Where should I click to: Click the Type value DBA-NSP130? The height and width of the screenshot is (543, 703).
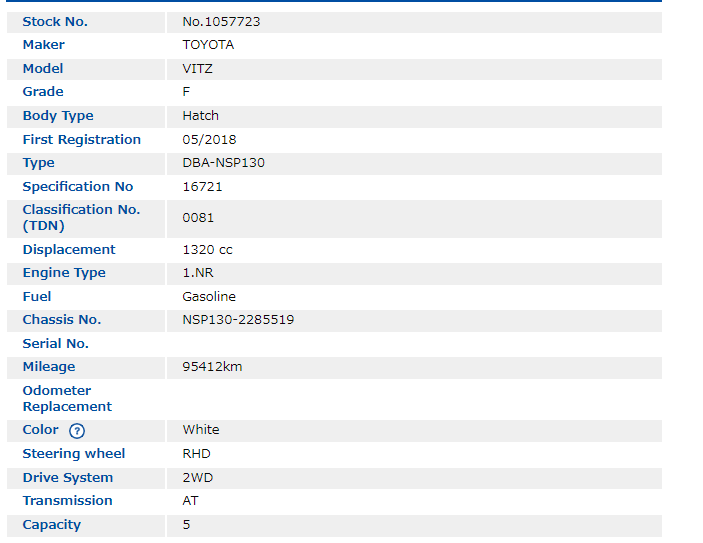(x=223, y=163)
